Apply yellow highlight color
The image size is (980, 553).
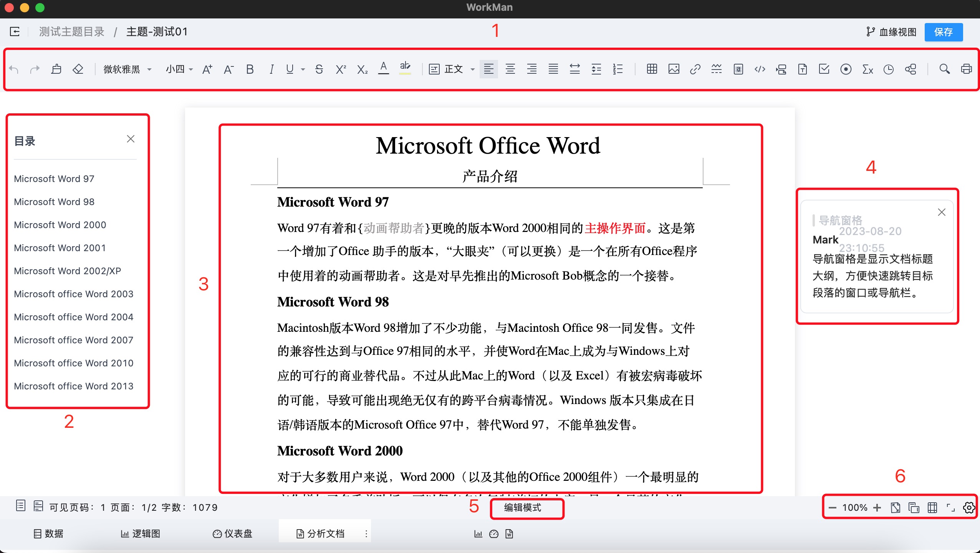[405, 68]
